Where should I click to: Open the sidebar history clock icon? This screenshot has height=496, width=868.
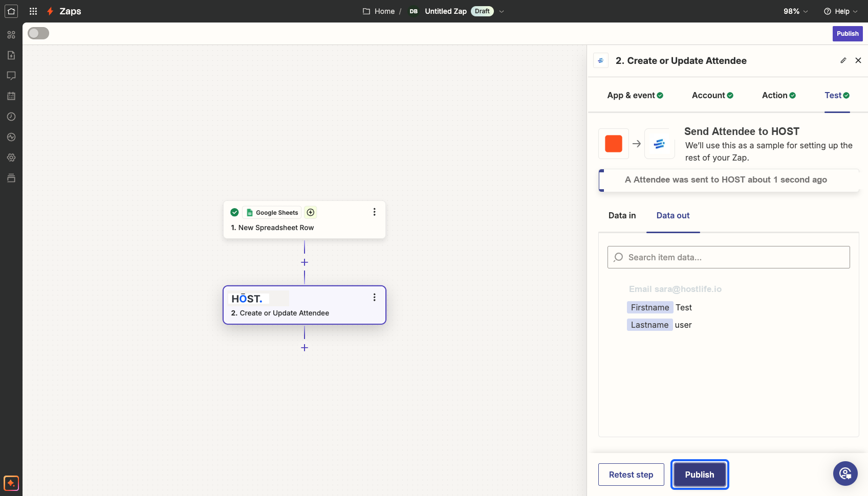point(11,117)
